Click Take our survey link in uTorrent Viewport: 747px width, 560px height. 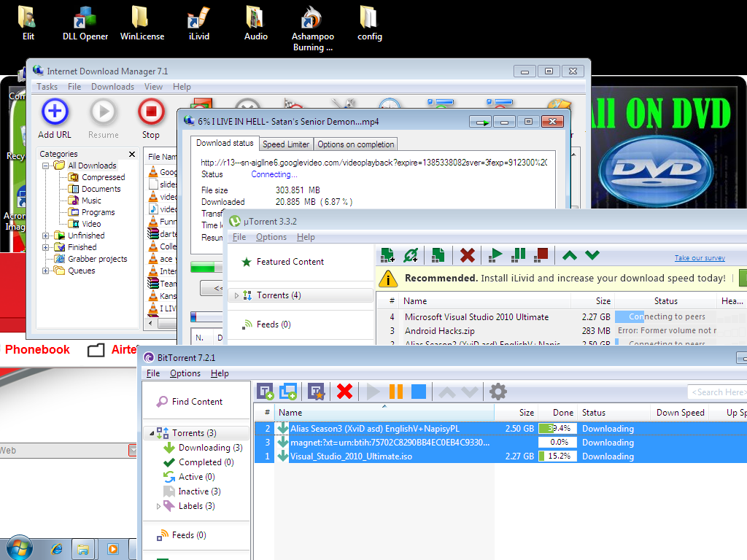coord(700,257)
